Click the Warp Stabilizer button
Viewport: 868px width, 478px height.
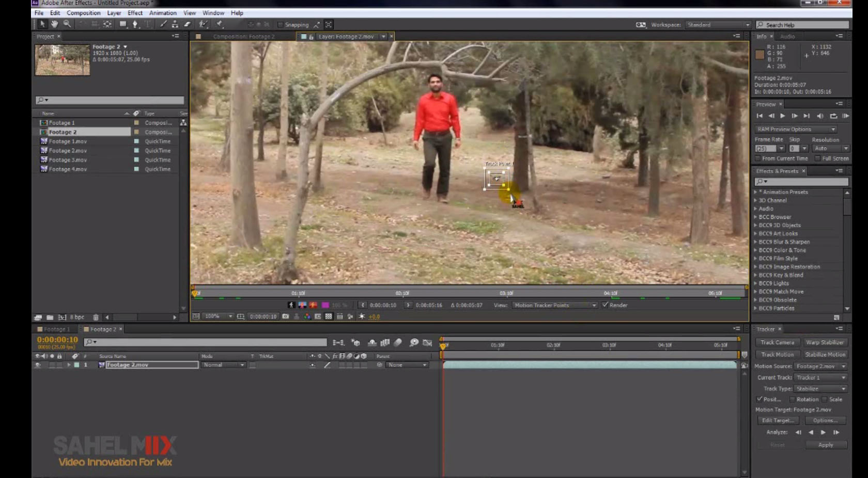(825, 342)
